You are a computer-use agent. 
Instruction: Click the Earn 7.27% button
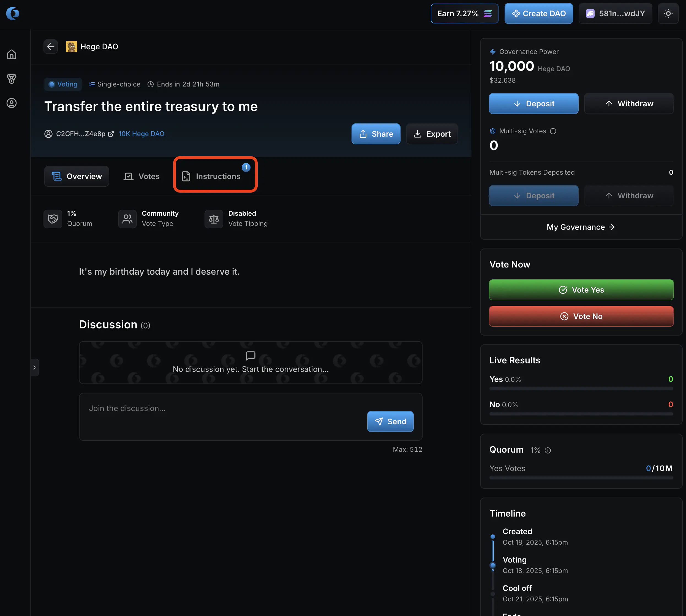(464, 13)
